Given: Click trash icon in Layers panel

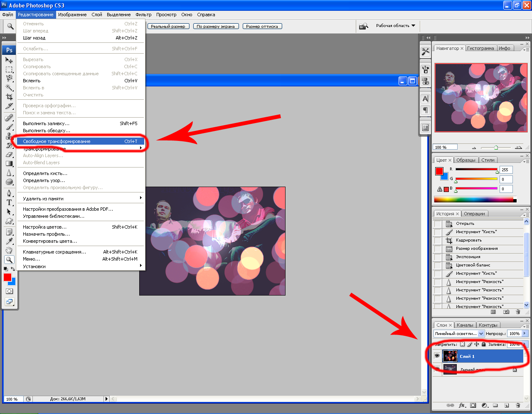Looking at the screenshot, I should 518,405.
